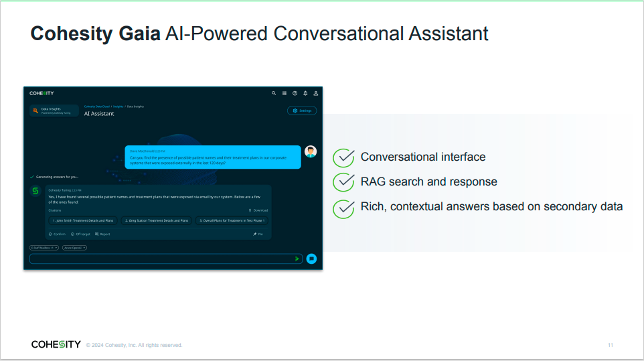Click the slide title Cohesity Gaia heading
The height and width of the screenshot is (361, 644).
click(x=259, y=33)
